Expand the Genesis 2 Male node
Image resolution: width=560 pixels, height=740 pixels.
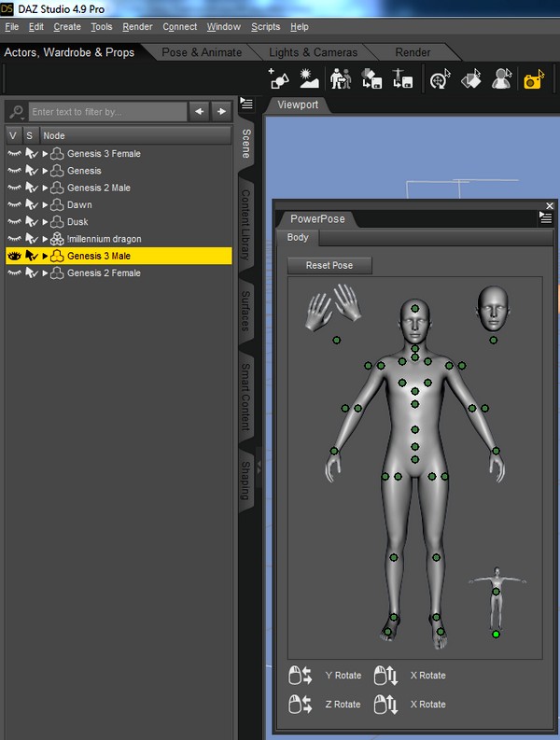[x=45, y=188]
